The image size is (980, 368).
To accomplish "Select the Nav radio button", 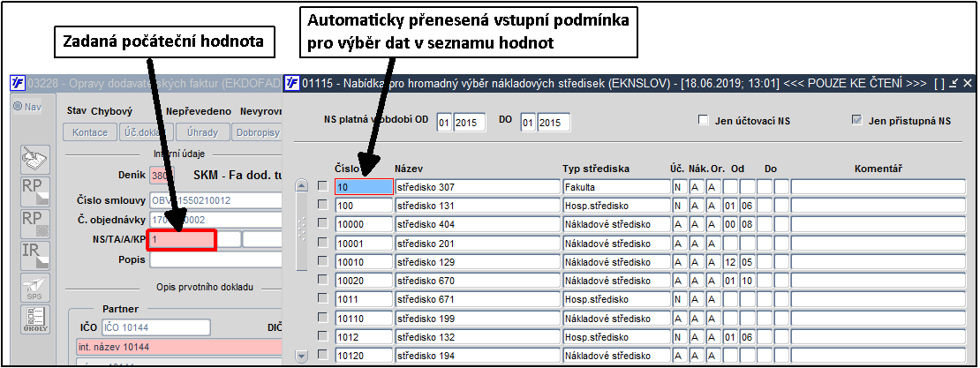I will [x=18, y=107].
